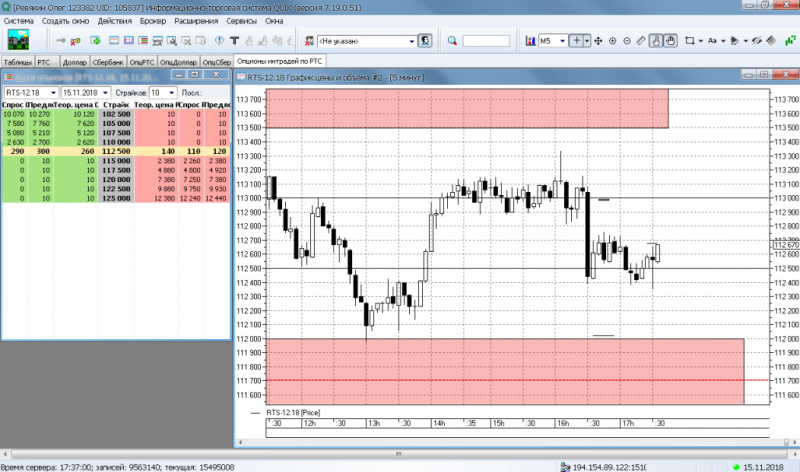Click the 102 500 strike cell

click(116, 114)
